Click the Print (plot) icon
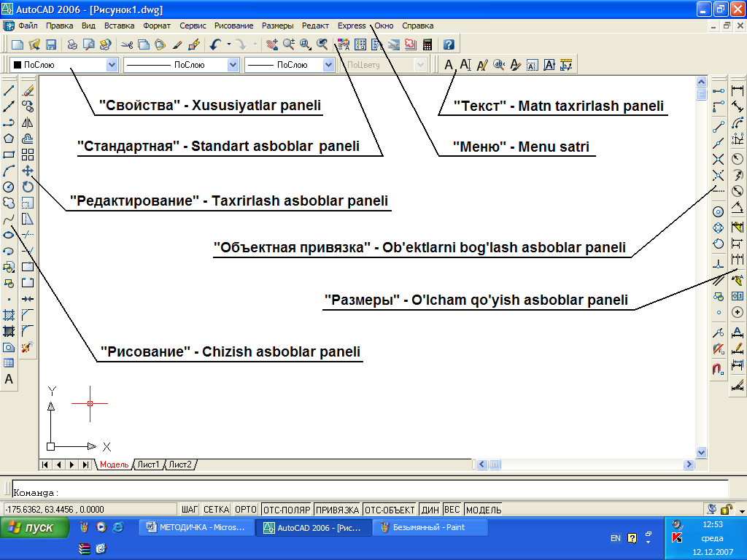The height and width of the screenshot is (560, 747). (72, 44)
